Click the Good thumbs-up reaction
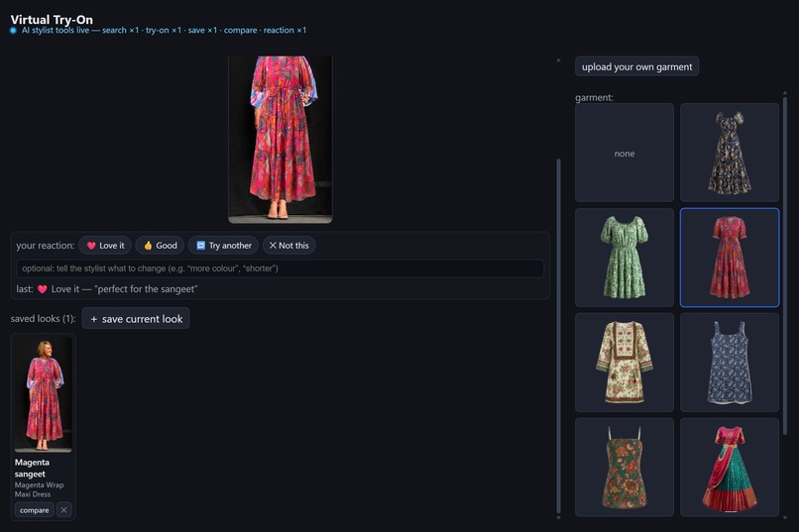The height and width of the screenshot is (532, 799). [160, 246]
